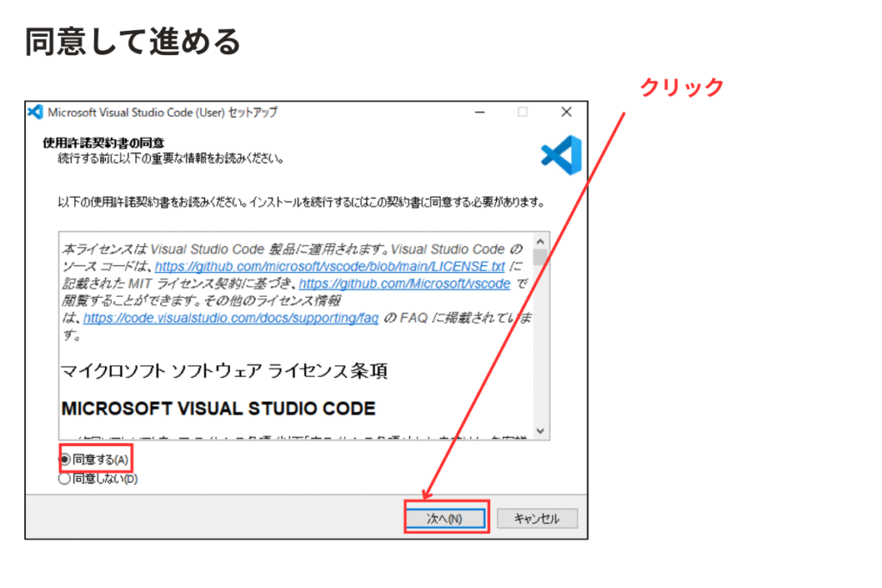Select the 同意する(A) radio button
Image resolution: width=882 pixels, height=588 pixels.
tap(65, 460)
